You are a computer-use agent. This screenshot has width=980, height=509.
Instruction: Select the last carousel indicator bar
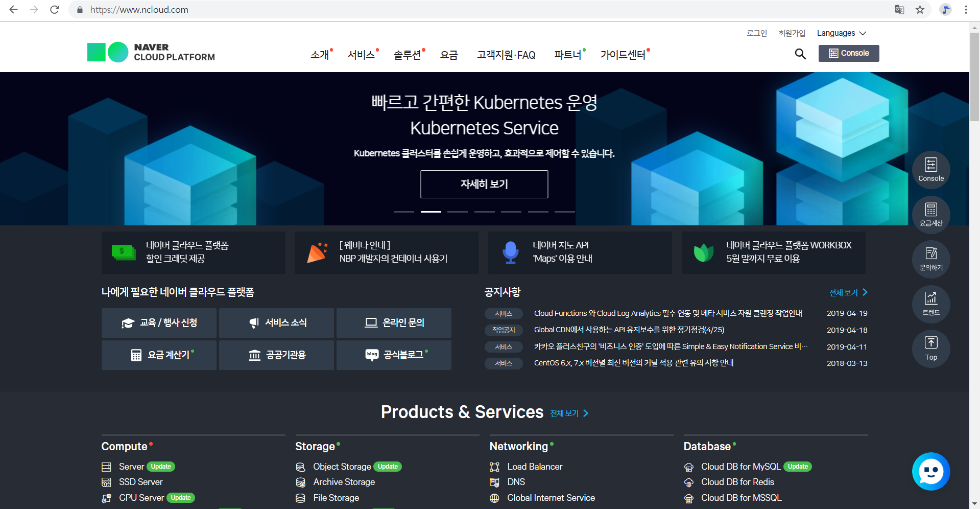pyautogui.click(x=565, y=212)
